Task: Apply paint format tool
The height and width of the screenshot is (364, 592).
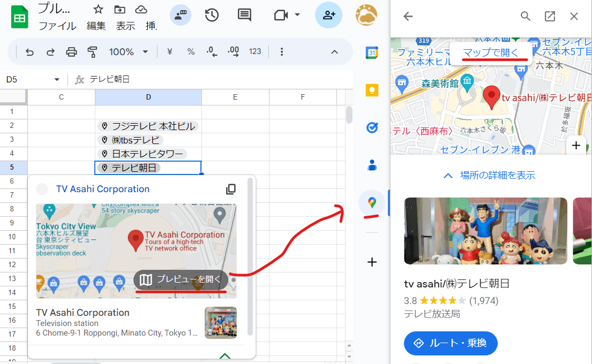Action: [92, 52]
